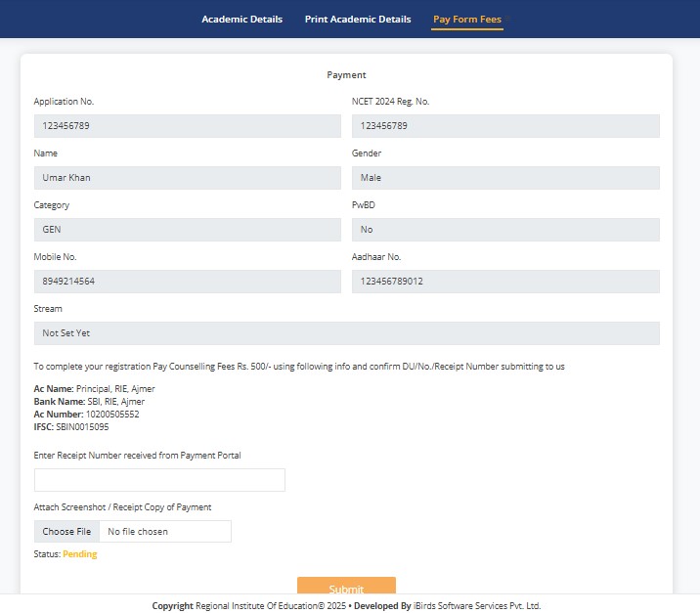Click the Stream field showing Not Set Yet

pos(346,333)
